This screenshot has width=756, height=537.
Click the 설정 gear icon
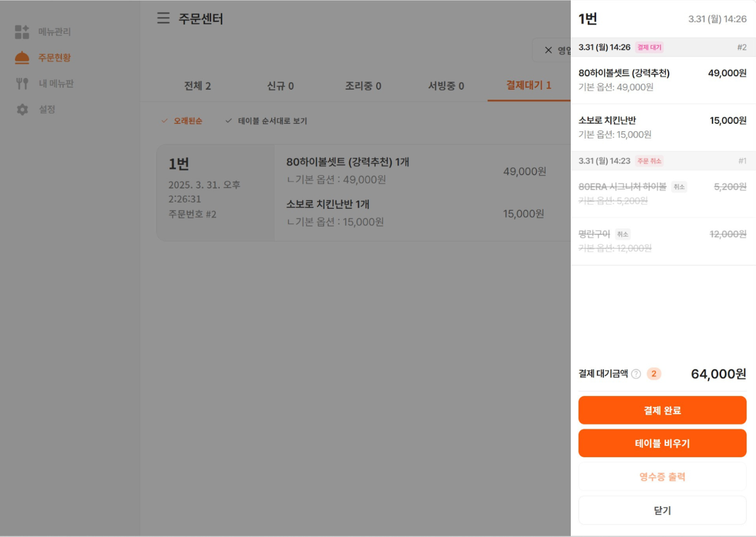pyautogui.click(x=22, y=109)
